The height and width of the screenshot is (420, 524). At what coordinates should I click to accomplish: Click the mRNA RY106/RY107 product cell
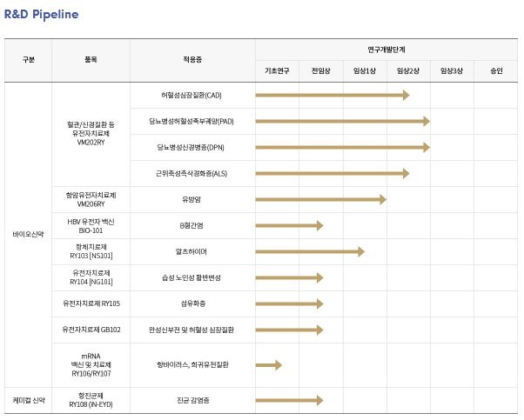91,365
